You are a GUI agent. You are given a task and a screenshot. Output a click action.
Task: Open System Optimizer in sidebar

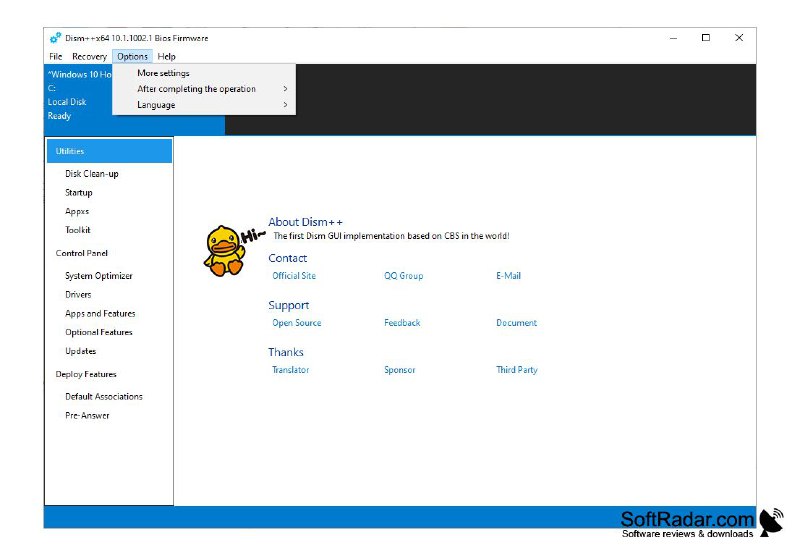pyautogui.click(x=99, y=276)
